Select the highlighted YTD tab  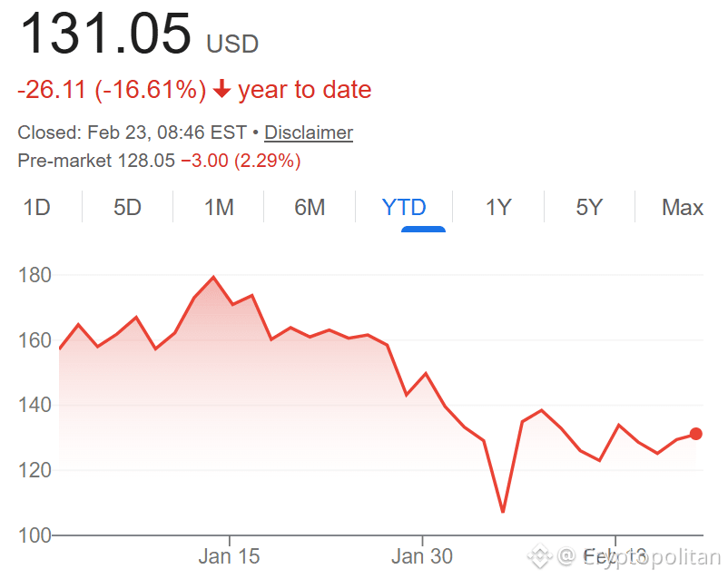403,207
